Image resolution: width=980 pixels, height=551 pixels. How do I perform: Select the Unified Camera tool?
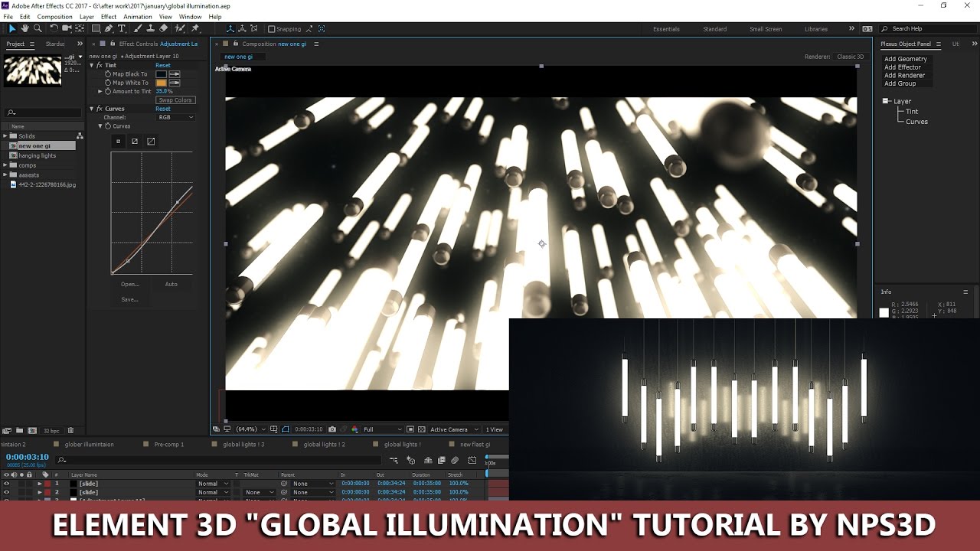67,28
